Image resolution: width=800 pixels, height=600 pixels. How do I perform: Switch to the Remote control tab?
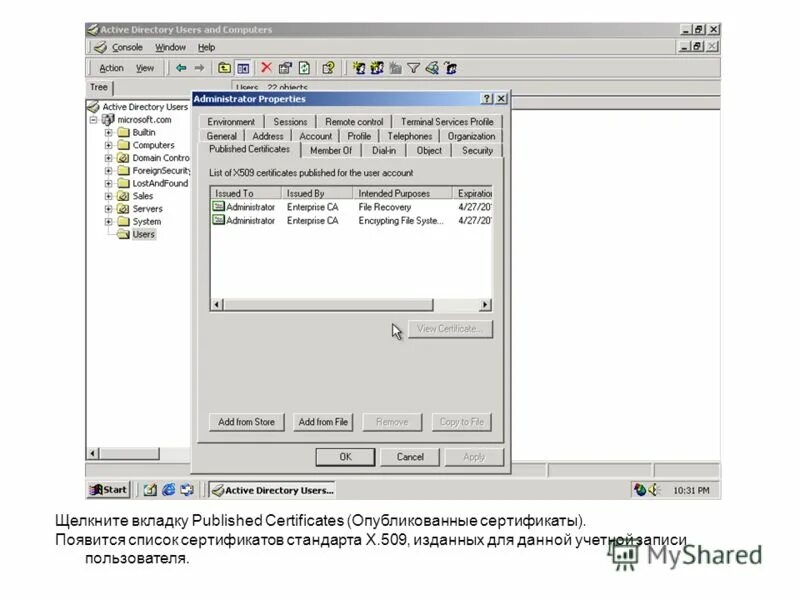pyautogui.click(x=354, y=122)
